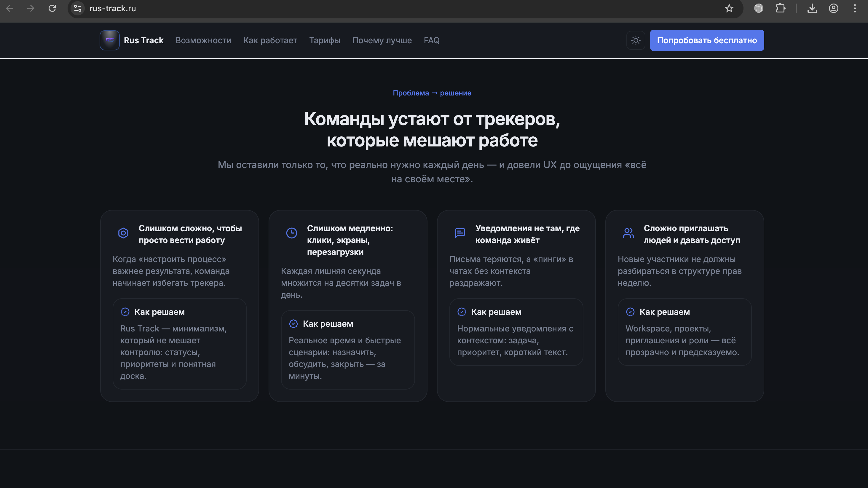Viewport: 868px width, 488px height.
Task: Click the 'Rus Track' brand name
Action: (143, 40)
